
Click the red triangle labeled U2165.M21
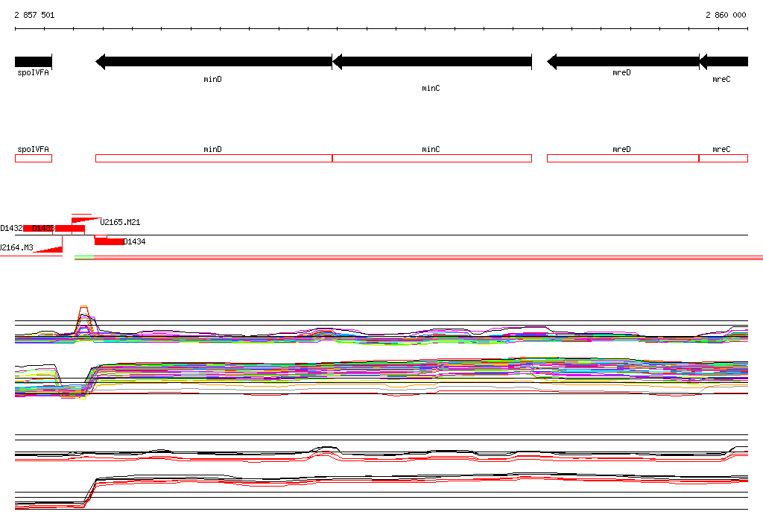pyautogui.click(x=86, y=221)
